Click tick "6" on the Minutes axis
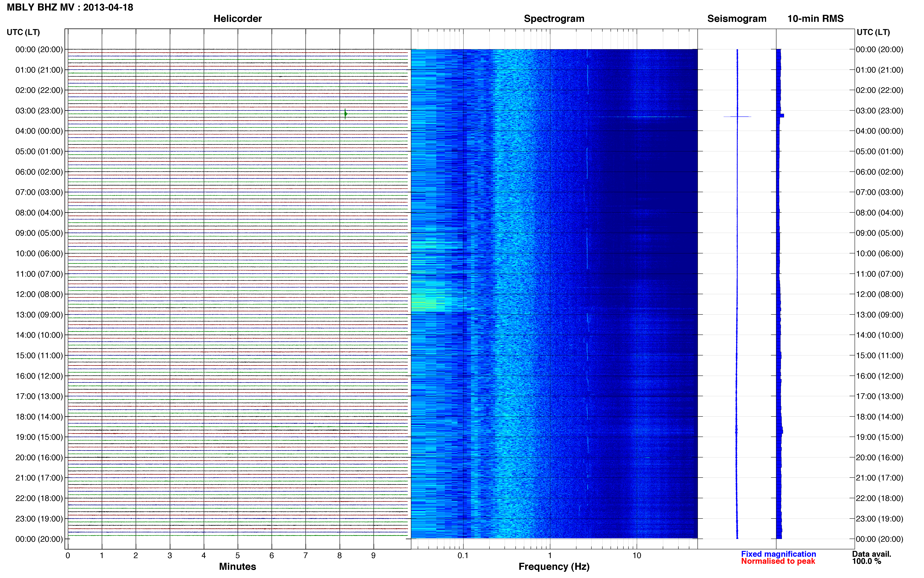This screenshot has height=578, width=924. click(x=272, y=555)
